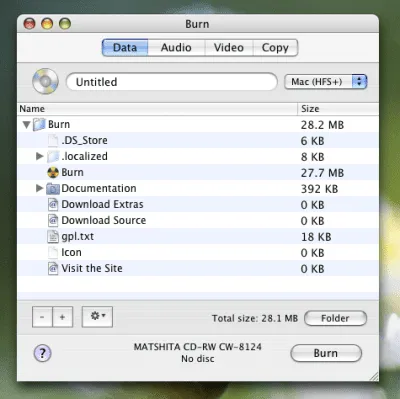This screenshot has width=400, height=399.
Task: Click the Download Extras web link icon
Action: [53, 204]
